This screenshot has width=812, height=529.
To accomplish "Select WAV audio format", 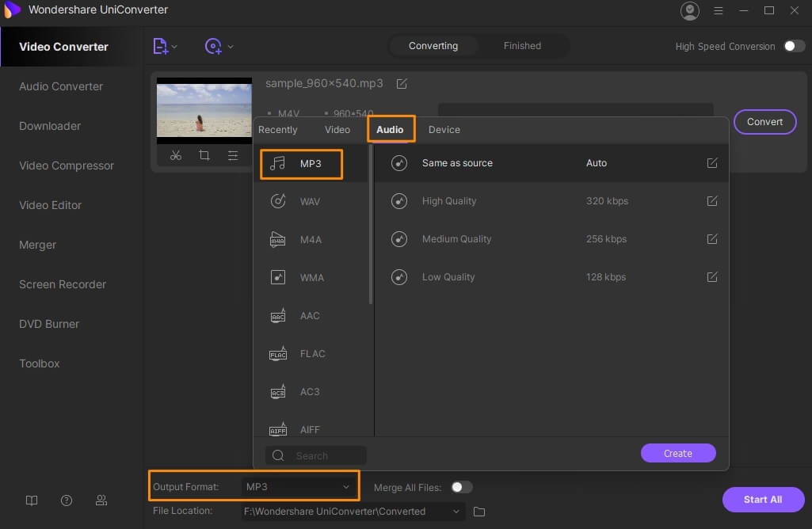I will click(x=311, y=201).
